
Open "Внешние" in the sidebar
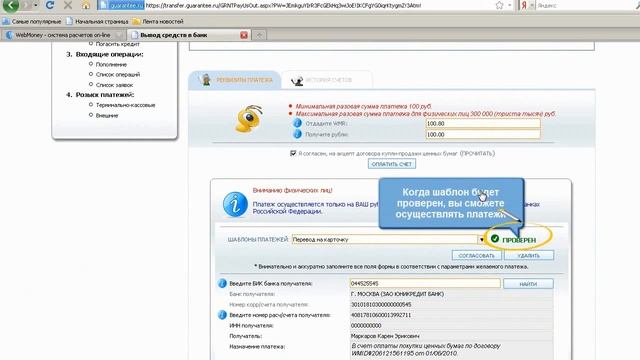107,116
